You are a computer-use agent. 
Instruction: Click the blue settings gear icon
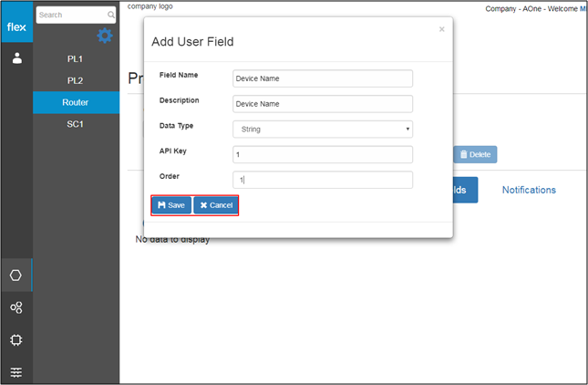[x=105, y=36]
